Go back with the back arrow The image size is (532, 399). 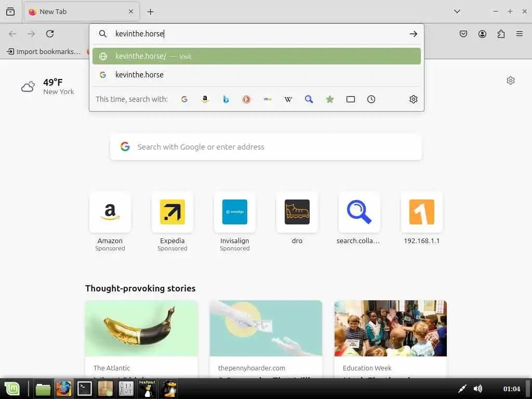click(x=12, y=34)
